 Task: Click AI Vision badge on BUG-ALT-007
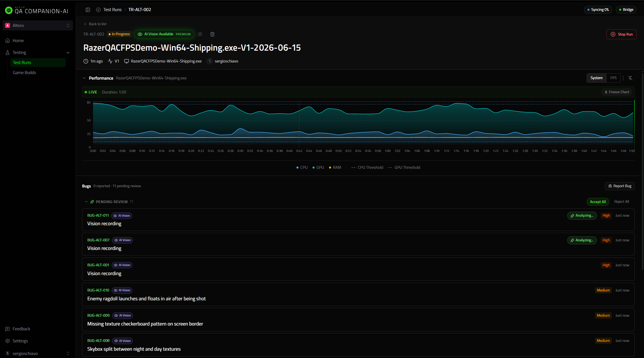coord(122,240)
